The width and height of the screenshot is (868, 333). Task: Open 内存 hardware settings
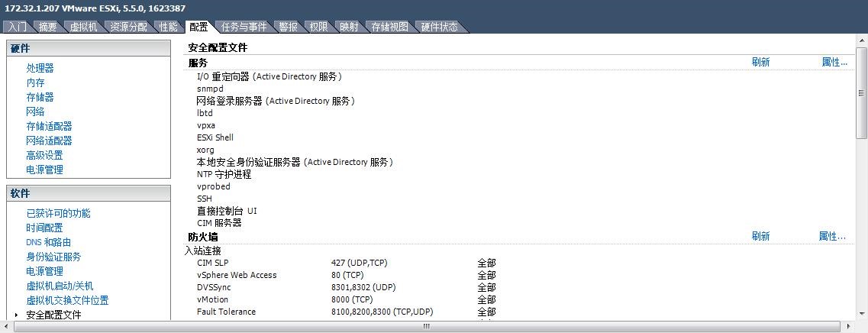(35, 82)
